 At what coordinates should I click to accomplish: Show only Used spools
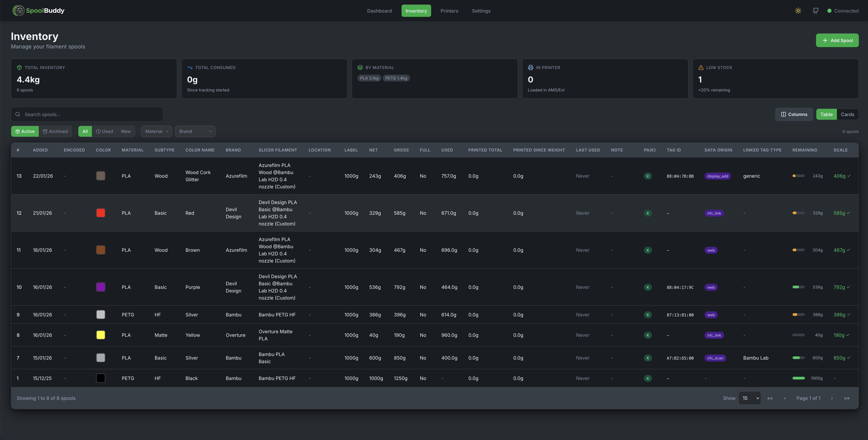coord(104,131)
